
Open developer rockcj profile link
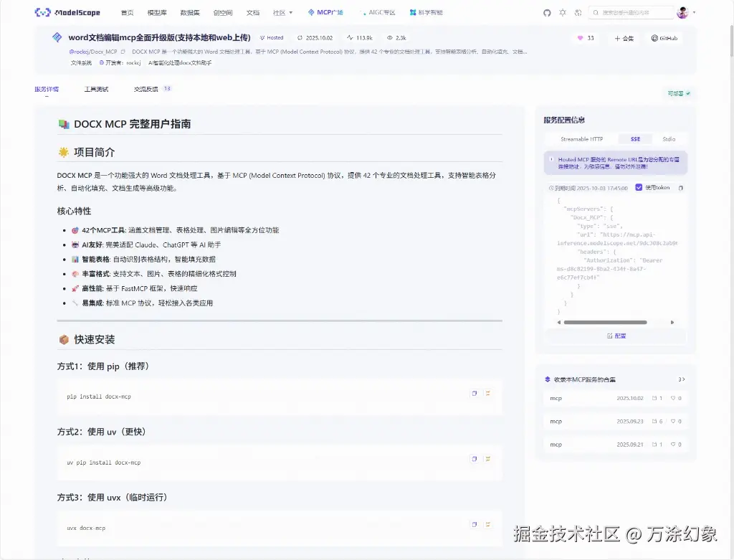click(x=133, y=63)
